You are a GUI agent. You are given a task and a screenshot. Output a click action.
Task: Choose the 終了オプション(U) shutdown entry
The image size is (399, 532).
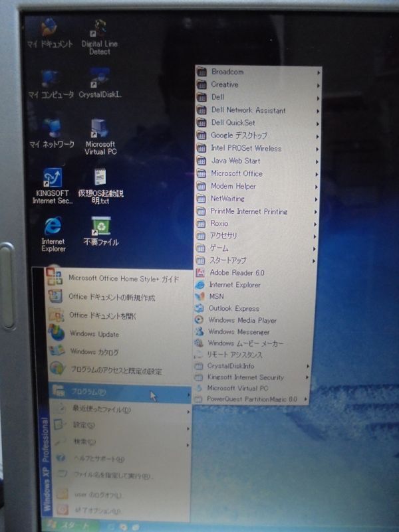(120, 510)
